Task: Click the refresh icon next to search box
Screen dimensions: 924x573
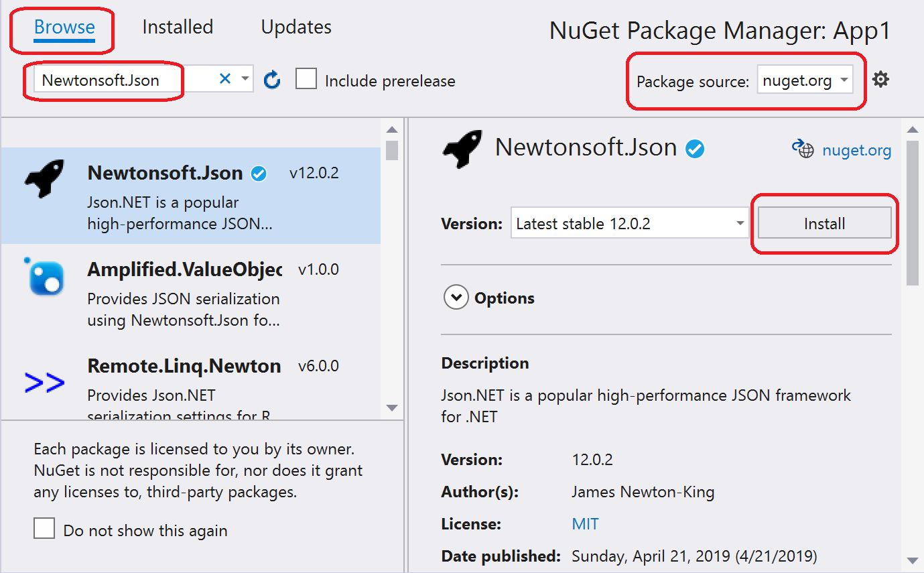Action: point(272,80)
